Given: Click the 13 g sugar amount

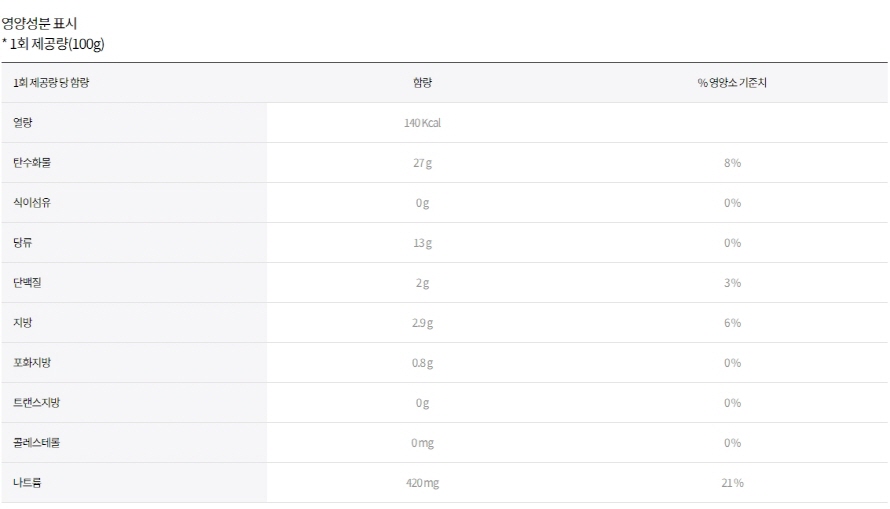Looking at the screenshot, I should click(x=422, y=243).
